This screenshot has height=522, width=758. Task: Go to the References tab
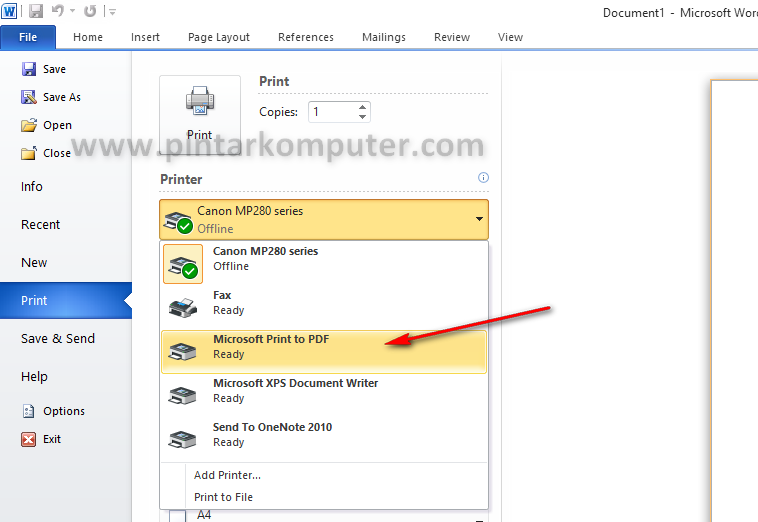[x=306, y=37]
